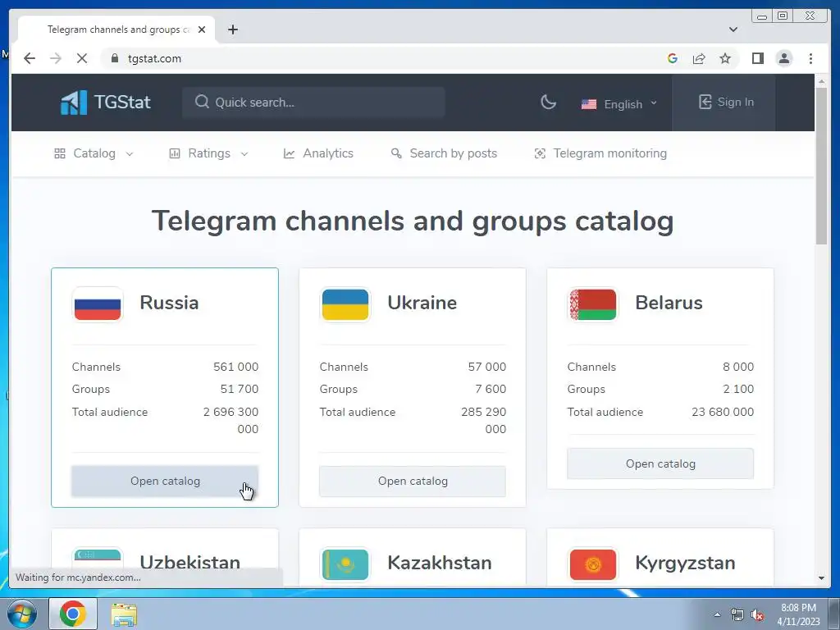The width and height of the screenshot is (840, 630).
Task: Expand the Ratings menu
Action: click(x=208, y=153)
